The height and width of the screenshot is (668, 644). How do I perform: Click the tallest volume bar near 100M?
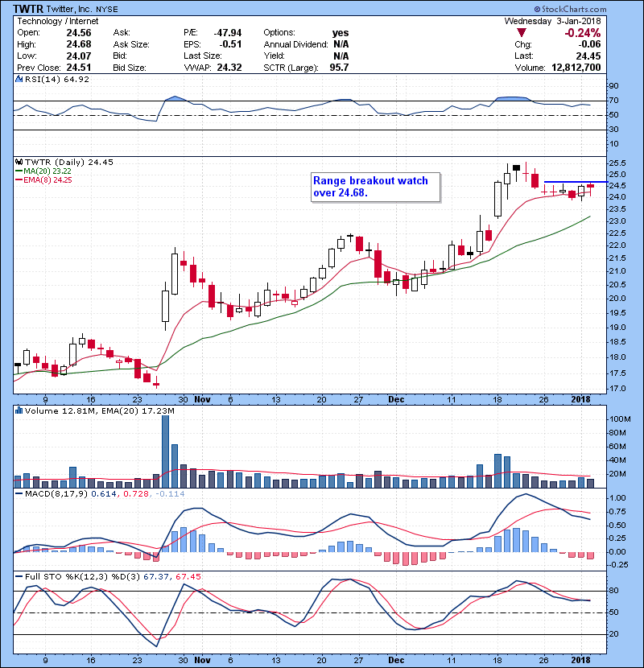(x=165, y=452)
